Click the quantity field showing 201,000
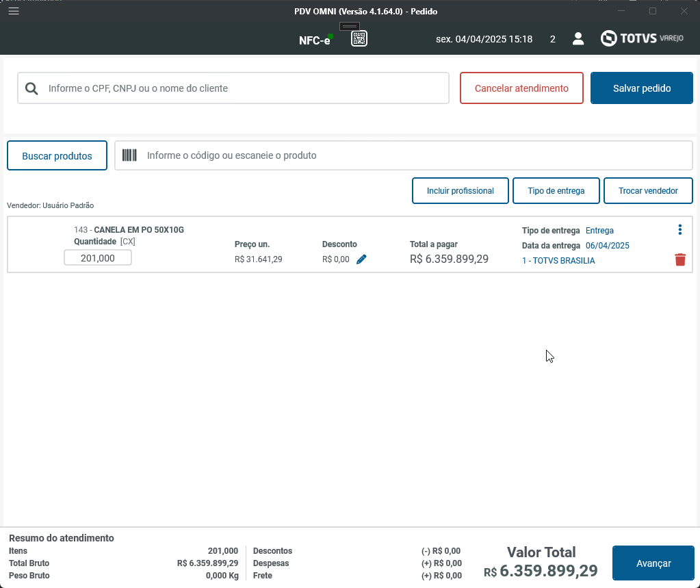Viewport: 700px width, 588px height. pyautogui.click(x=98, y=257)
